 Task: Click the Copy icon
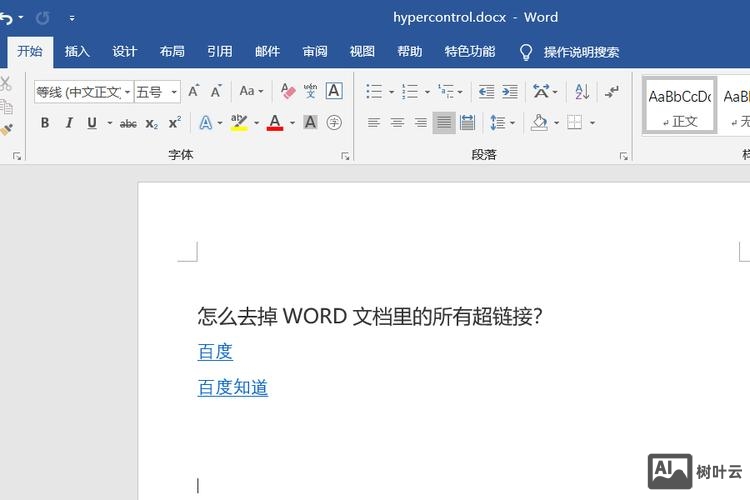(6, 107)
